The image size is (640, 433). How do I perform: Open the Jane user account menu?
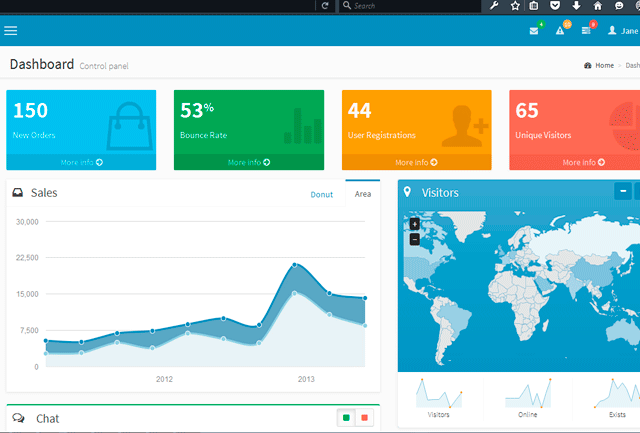tap(623, 31)
